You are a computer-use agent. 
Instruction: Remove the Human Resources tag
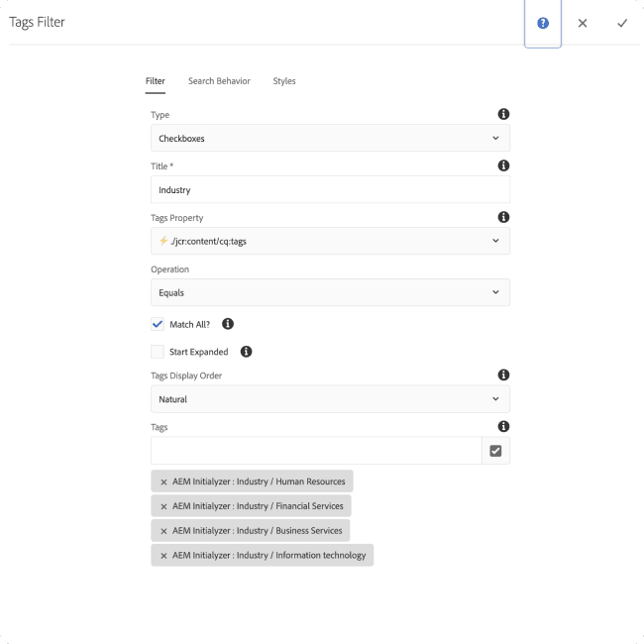(x=163, y=482)
